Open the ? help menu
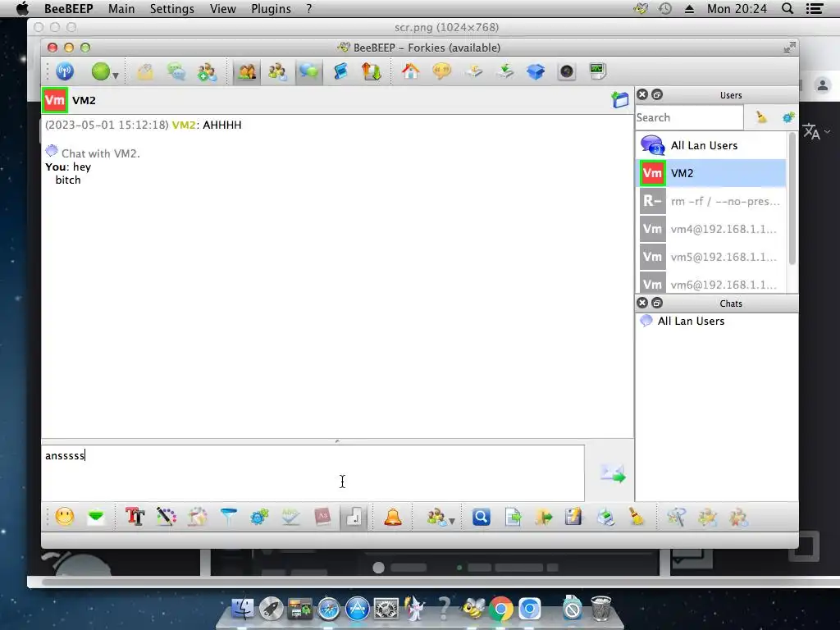Screen dimensions: 840x630 click(309, 8)
